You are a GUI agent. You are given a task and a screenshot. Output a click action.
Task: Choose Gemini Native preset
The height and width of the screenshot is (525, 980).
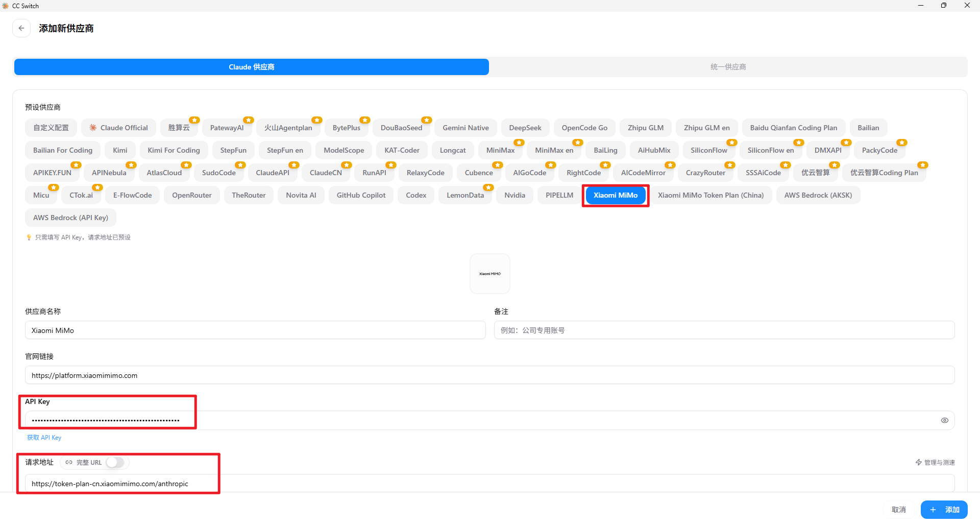[x=465, y=128]
